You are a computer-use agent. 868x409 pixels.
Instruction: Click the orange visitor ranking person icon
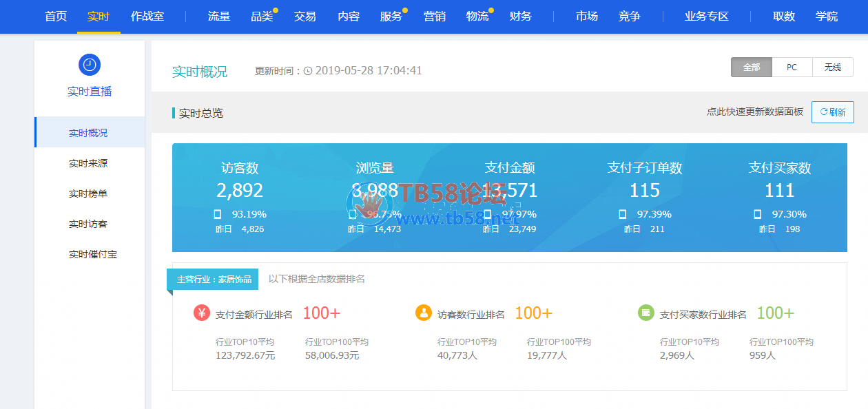click(x=424, y=313)
